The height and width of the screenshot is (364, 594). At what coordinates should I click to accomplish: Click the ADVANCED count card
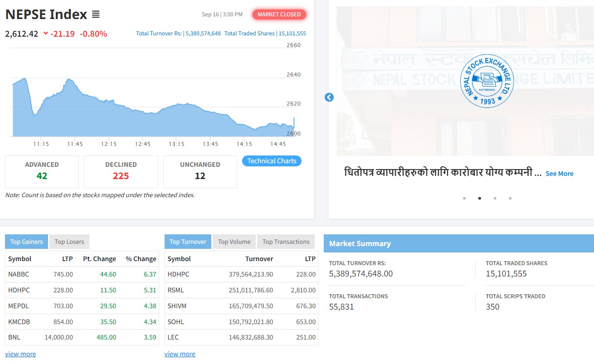(42, 171)
